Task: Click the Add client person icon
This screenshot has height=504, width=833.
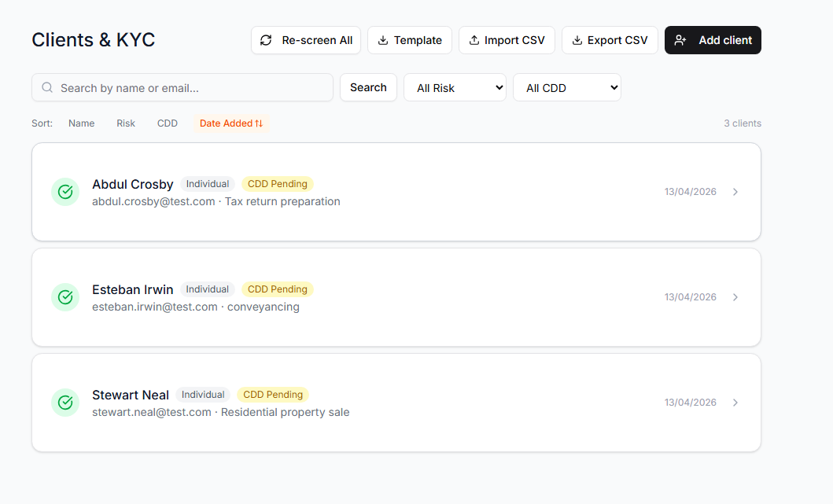Action: tap(681, 40)
